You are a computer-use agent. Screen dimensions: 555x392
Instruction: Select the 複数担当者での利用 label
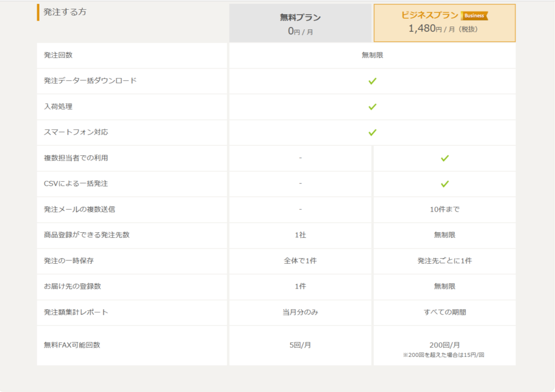point(76,158)
